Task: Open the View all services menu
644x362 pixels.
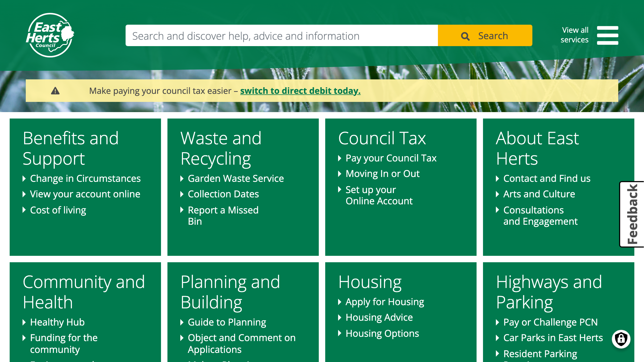Action: click(x=575, y=35)
